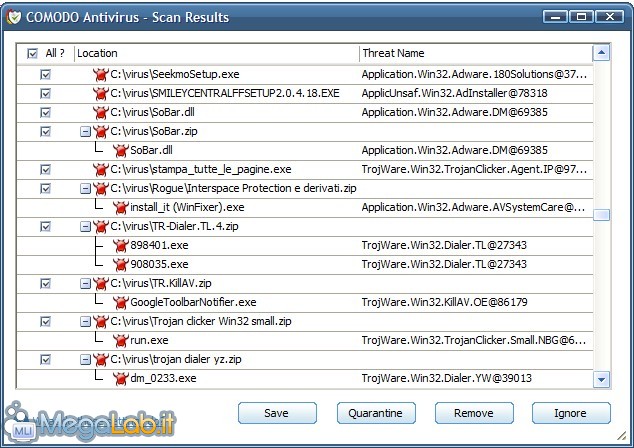Sort by the Threat Name column header

click(x=476, y=53)
